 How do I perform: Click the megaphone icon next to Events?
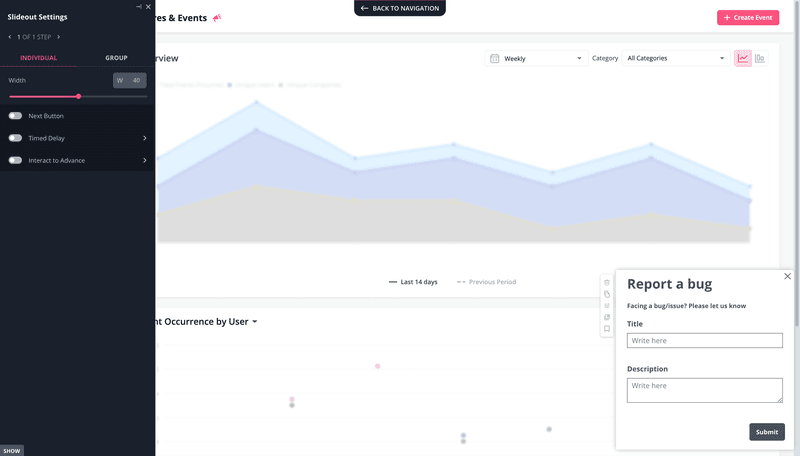coord(217,18)
